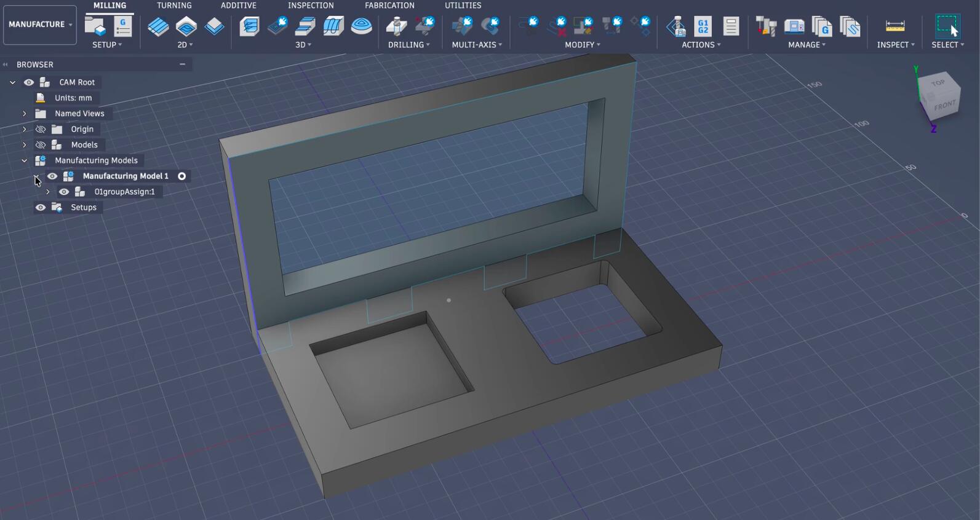Select the 2D Adaptive Clearing tool
The width and height of the screenshot is (980, 520).
point(158,26)
